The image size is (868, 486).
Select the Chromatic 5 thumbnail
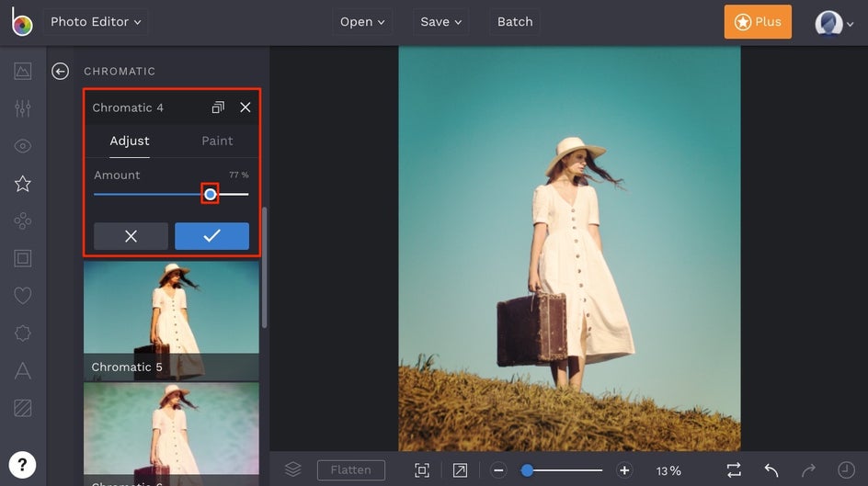(x=171, y=321)
